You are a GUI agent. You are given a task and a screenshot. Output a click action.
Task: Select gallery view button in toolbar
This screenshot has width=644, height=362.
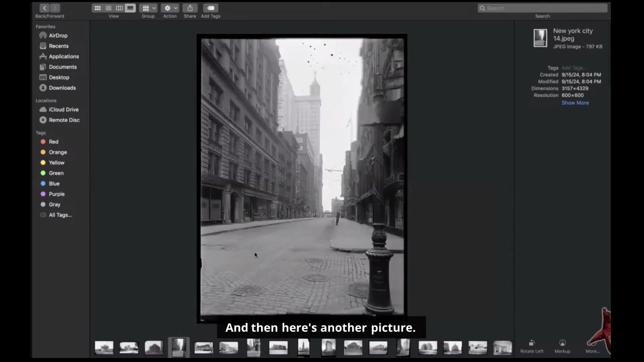[x=130, y=8]
